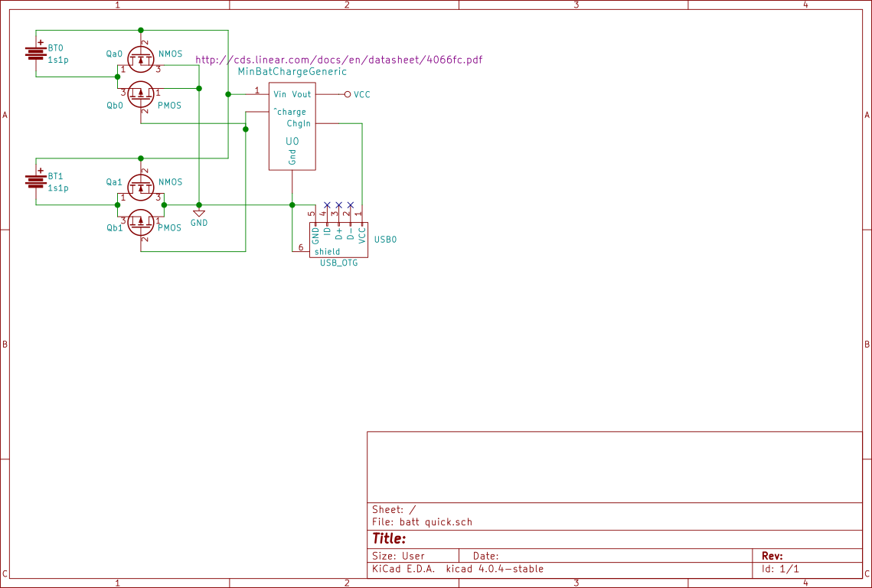
Task: Select the 'Sheet: /' title block entry
Action: [394, 510]
